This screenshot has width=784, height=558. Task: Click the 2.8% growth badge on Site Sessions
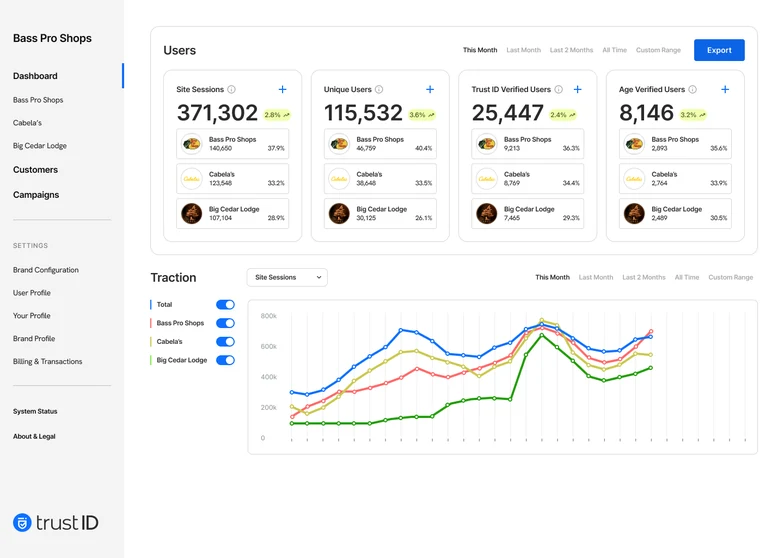[x=277, y=115]
